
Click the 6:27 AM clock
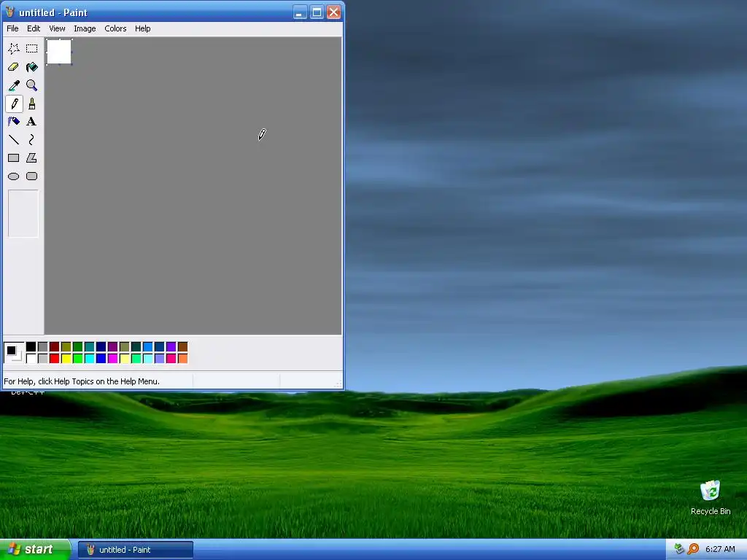(x=720, y=549)
